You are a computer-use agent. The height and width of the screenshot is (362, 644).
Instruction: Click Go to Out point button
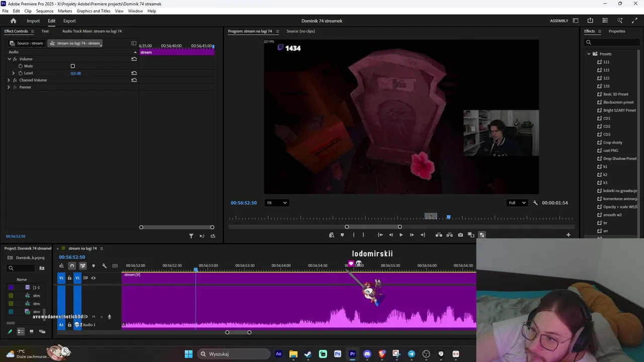click(x=423, y=235)
